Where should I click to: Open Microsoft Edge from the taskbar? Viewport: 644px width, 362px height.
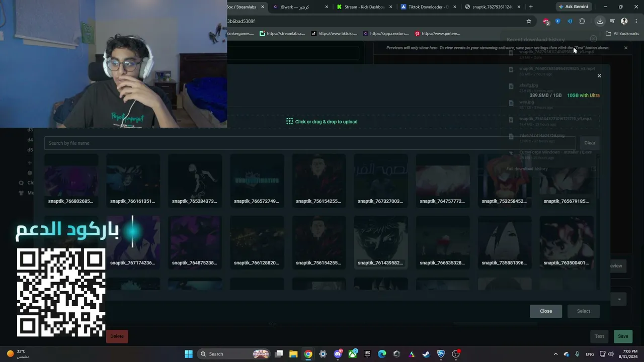[x=382, y=354]
